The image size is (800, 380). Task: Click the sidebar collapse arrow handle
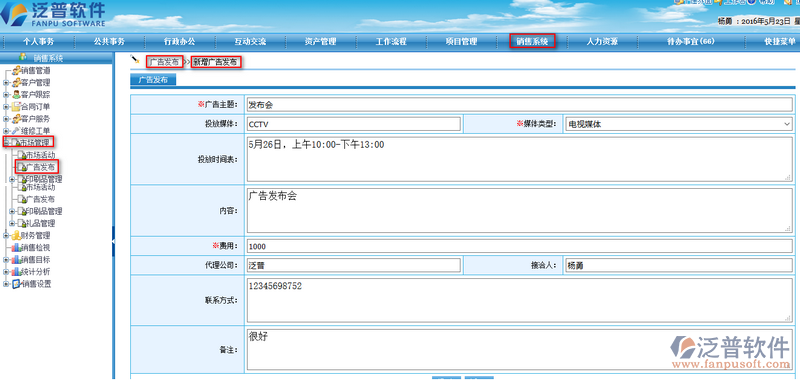coord(113,240)
